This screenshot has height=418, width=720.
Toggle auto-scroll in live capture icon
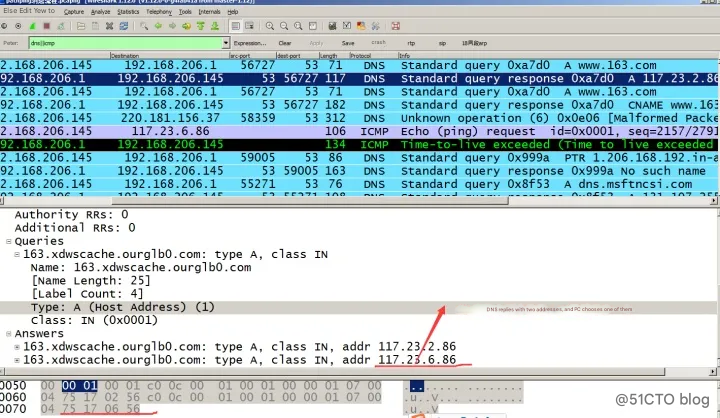(x=250, y=26)
